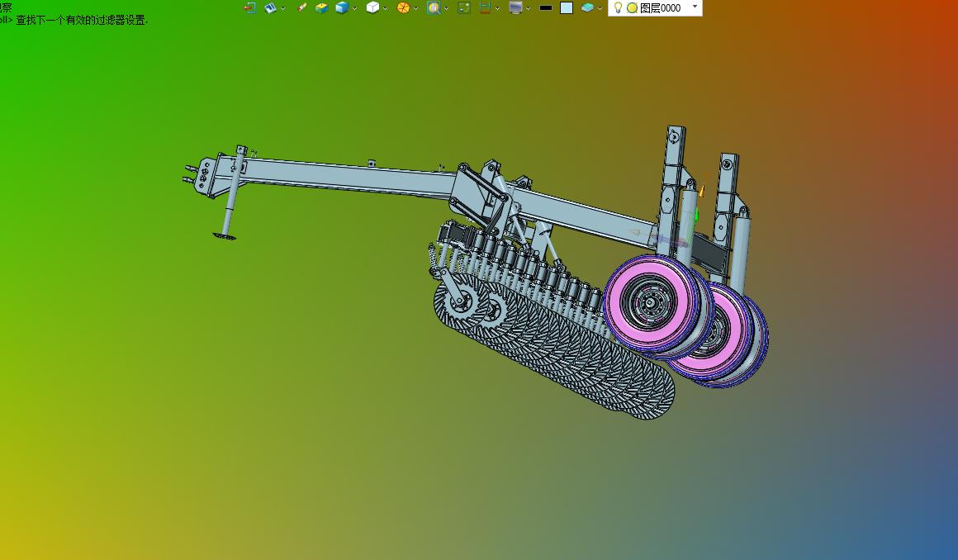958x560 pixels.
Task: Click the white cube view orientation icon
Action: [x=372, y=8]
